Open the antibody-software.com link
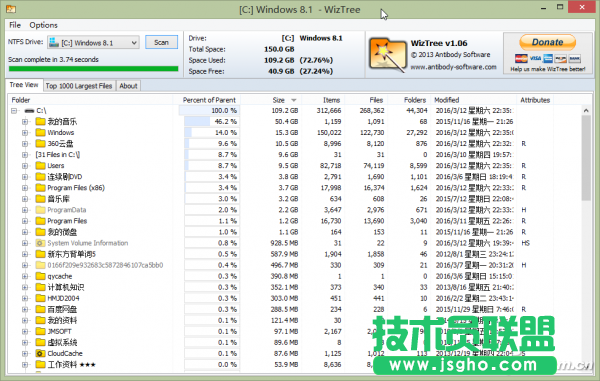 453,67
